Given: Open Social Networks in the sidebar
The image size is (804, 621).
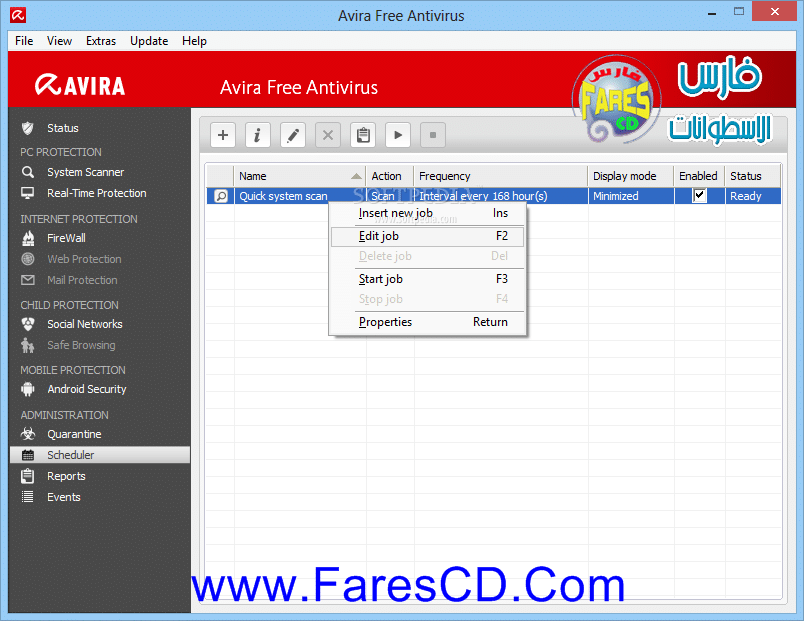Looking at the screenshot, I should coord(85,324).
